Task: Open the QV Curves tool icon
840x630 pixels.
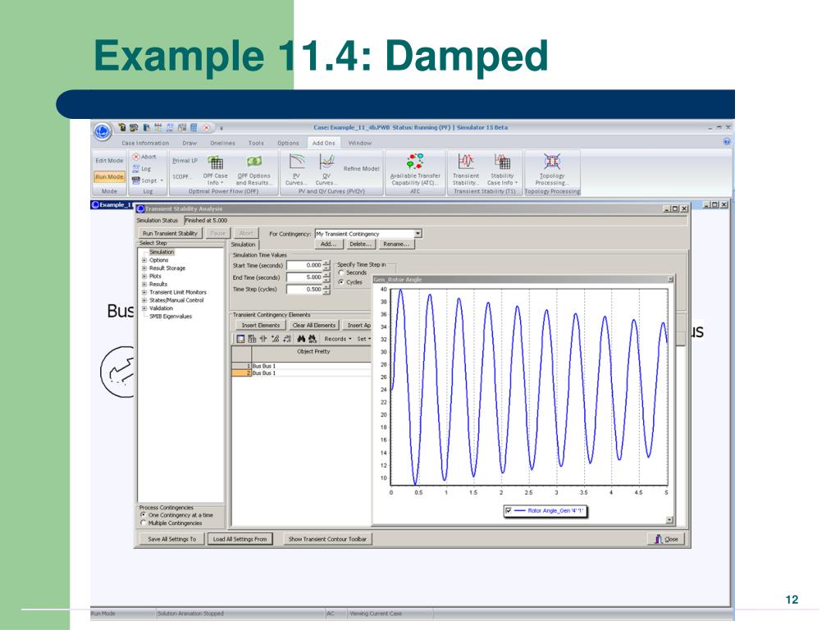Action: click(326, 162)
